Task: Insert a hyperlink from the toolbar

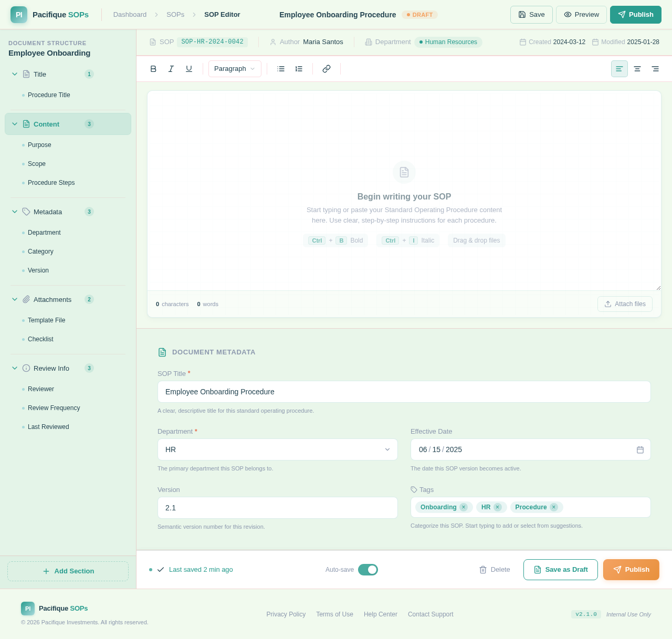Action: [327, 69]
